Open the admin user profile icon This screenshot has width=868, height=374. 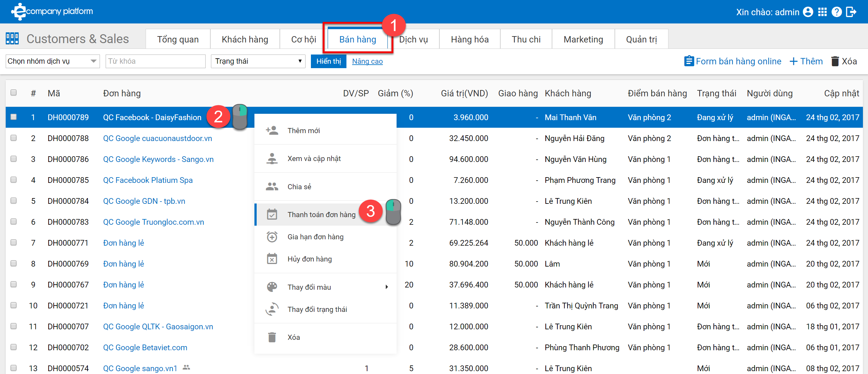[808, 12]
